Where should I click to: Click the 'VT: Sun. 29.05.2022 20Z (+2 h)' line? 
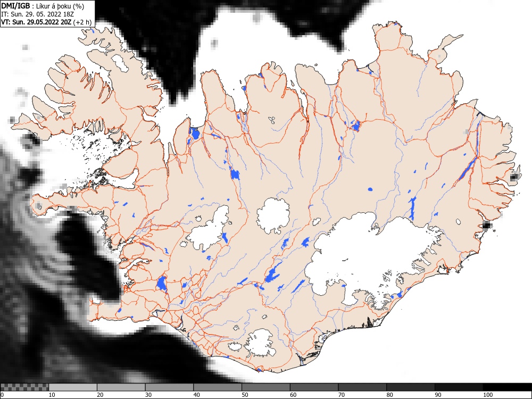(46, 22)
